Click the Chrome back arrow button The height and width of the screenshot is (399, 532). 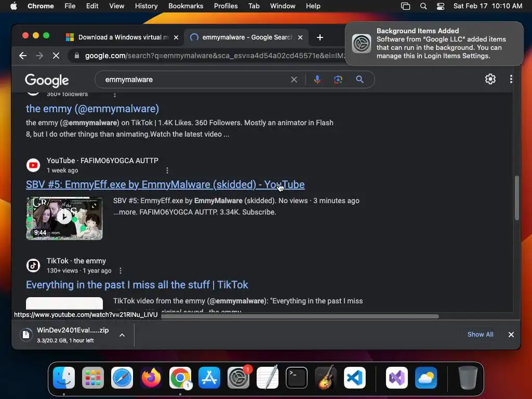coord(23,56)
